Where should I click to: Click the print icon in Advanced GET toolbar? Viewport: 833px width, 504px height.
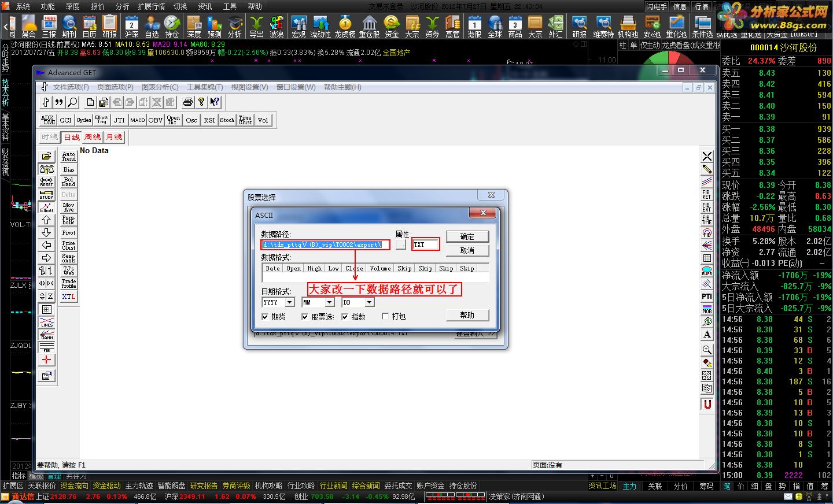pos(188,102)
